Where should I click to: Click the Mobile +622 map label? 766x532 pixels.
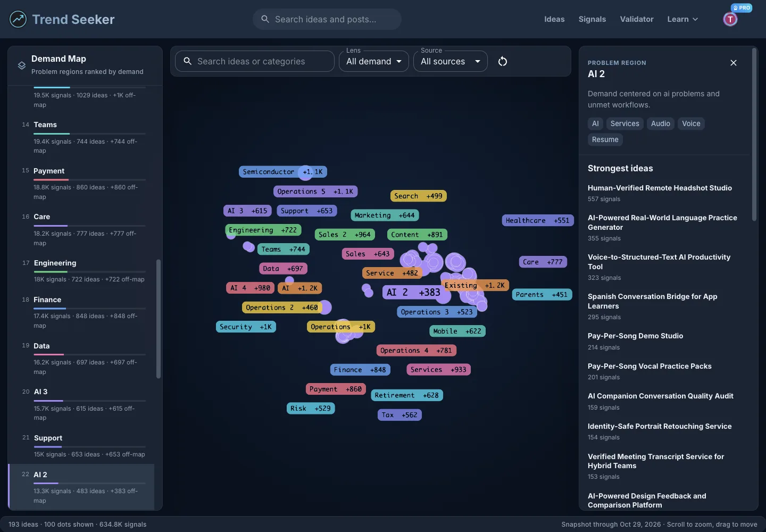click(x=457, y=331)
